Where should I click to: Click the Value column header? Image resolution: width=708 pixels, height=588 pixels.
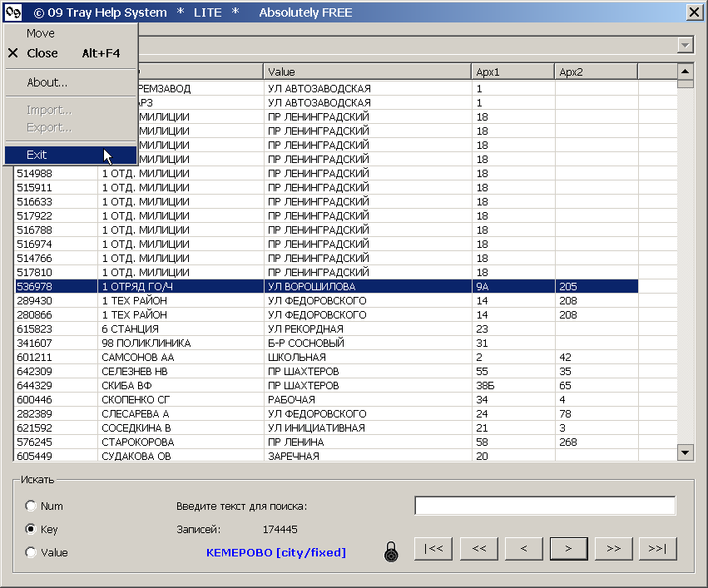[x=367, y=72]
